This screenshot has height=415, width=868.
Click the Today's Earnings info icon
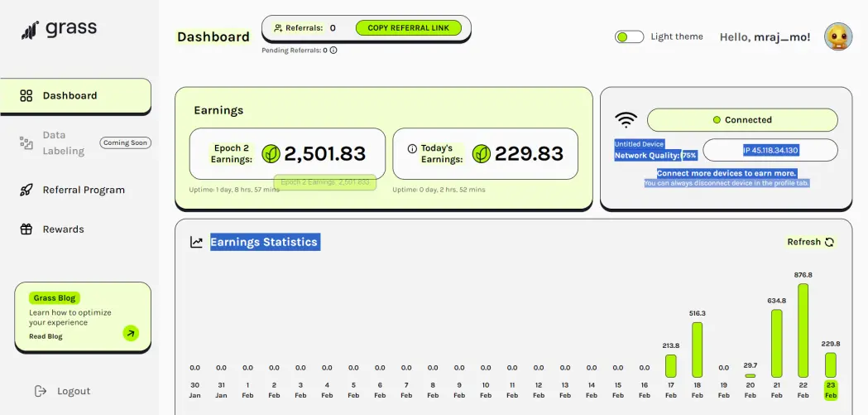(412, 148)
